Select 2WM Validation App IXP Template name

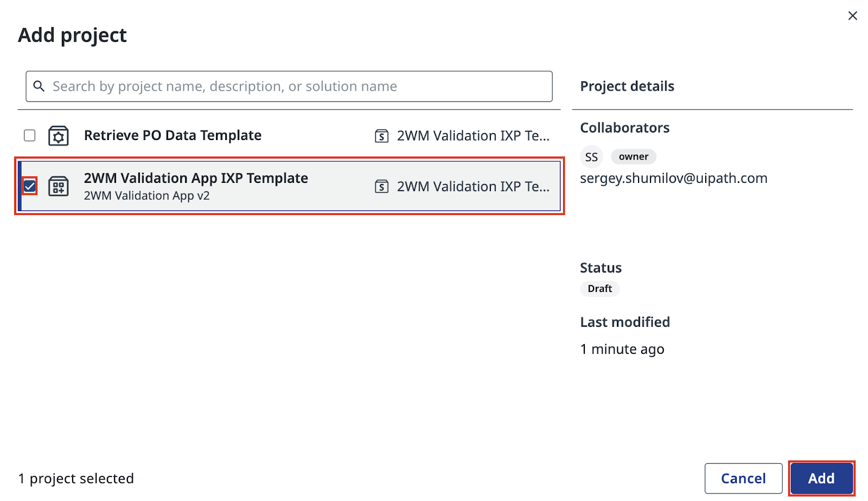196,178
